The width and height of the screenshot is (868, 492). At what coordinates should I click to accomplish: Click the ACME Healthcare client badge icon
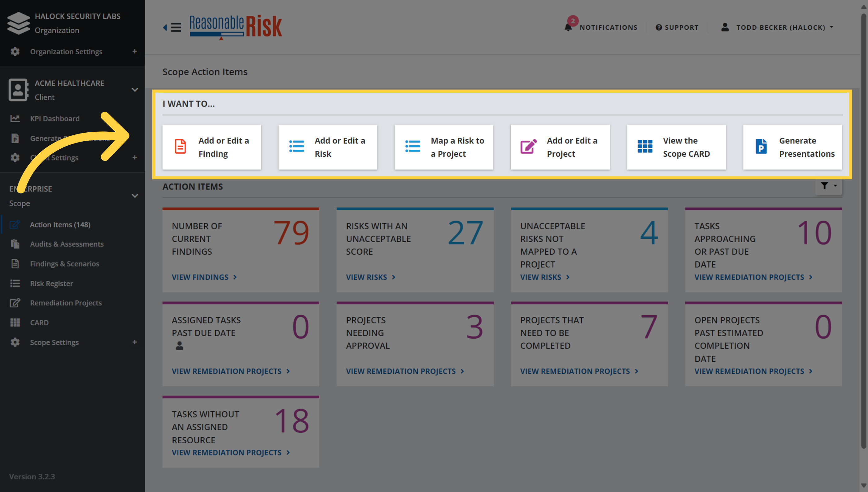pyautogui.click(x=18, y=90)
